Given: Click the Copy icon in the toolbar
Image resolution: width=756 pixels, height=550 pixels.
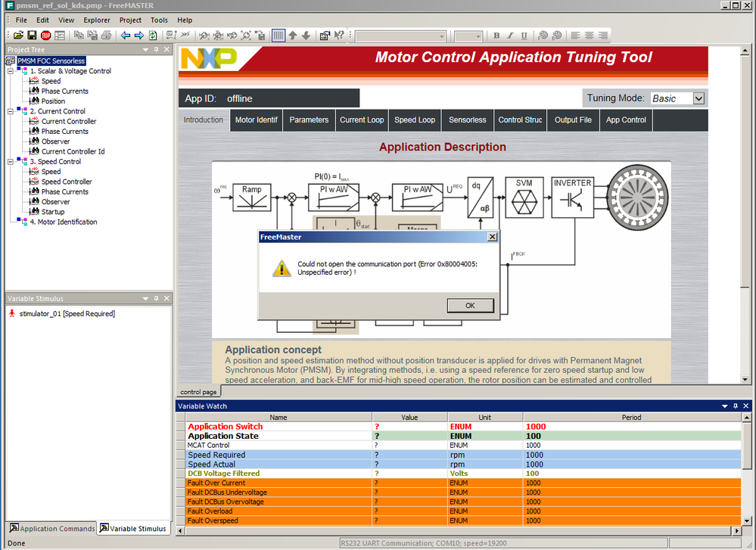Looking at the screenshot, I should pos(79,36).
